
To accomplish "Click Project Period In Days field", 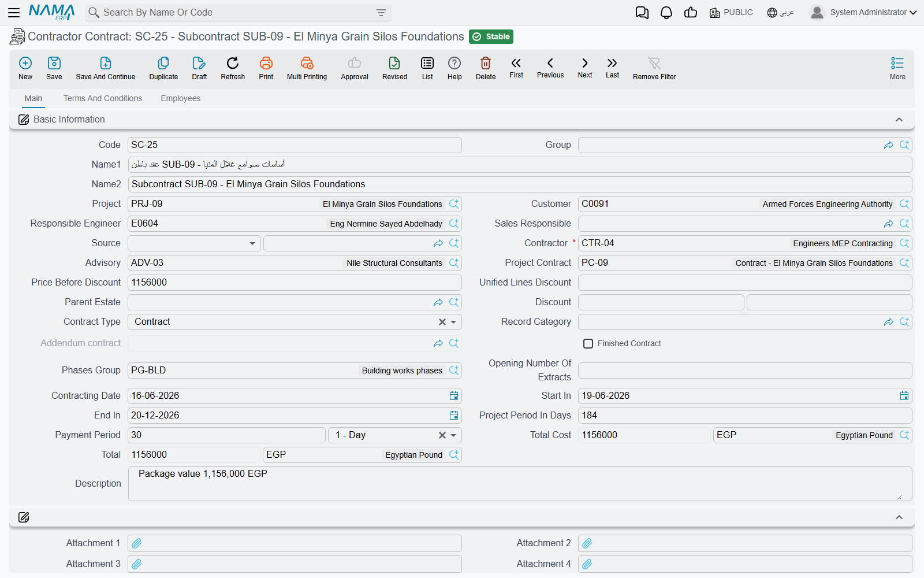I will [745, 416].
